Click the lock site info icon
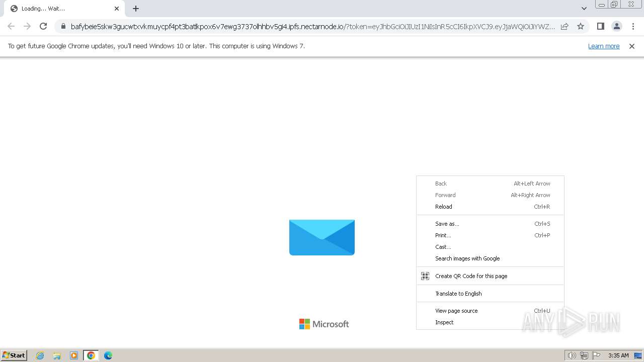The image size is (644, 362). click(63, 26)
